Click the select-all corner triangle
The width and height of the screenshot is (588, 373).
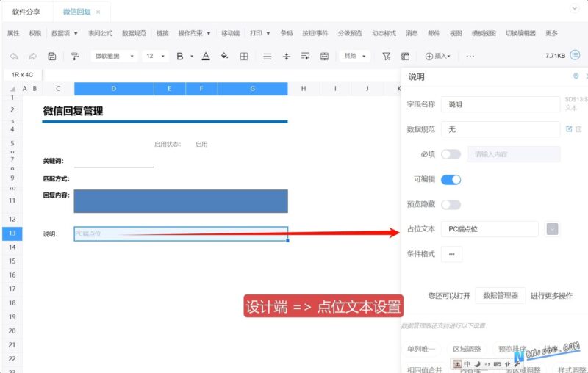tap(12, 89)
